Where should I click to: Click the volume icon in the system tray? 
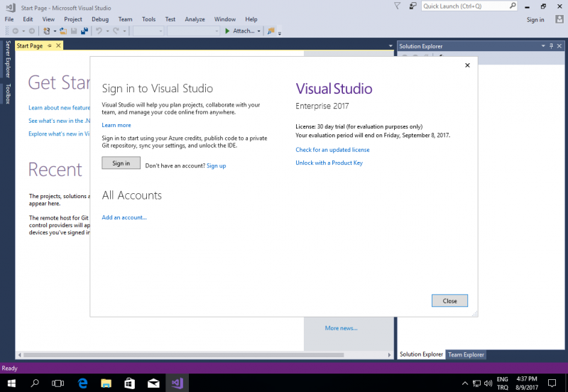click(x=488, y=383)
